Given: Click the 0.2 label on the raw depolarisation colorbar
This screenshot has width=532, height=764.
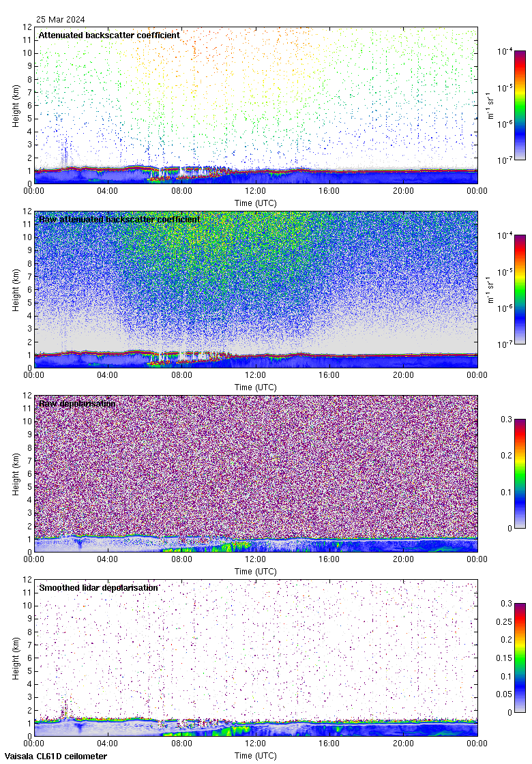Looking at the screenshot, I should tap(507, 456).
